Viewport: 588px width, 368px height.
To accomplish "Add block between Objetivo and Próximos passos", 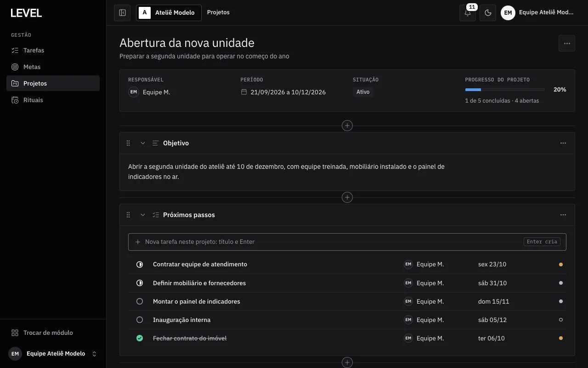I will click(x=347, y=197).
